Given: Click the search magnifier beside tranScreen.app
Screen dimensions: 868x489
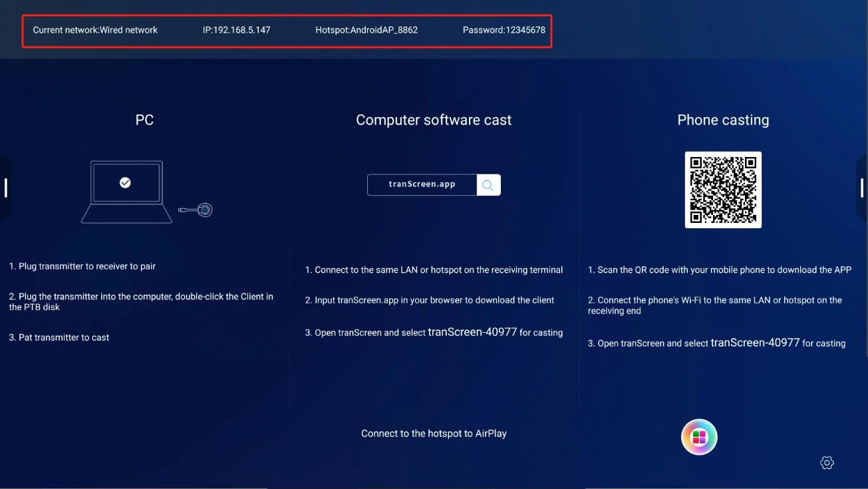Looking at the screenshot, I should coord(488,185).
